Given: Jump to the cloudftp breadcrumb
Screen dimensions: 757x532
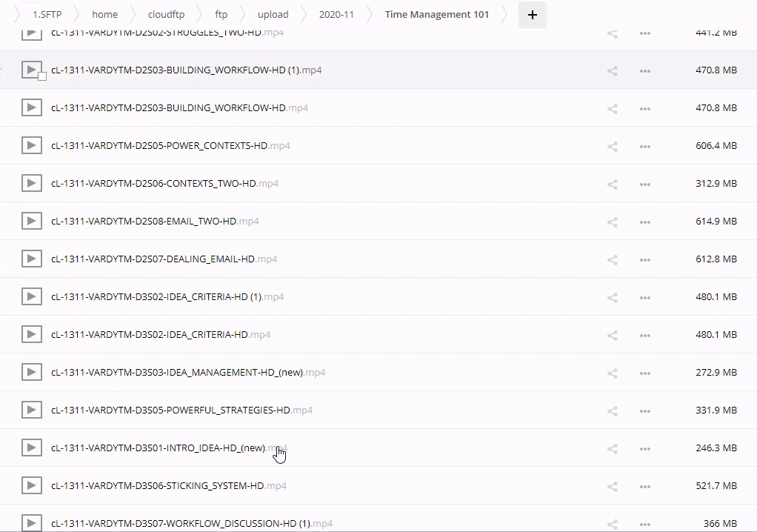Looking at the screenshot, I should 166,14.
